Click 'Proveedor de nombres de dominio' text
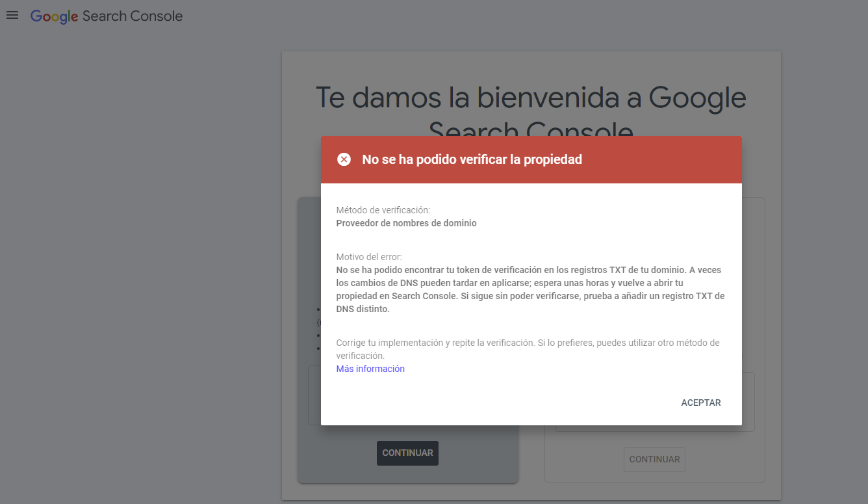868x504 pixels. [x=407, y=223]
